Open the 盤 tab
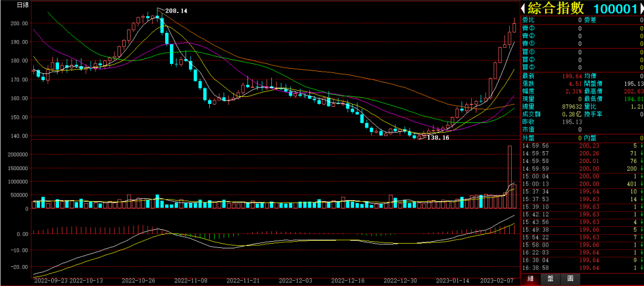This screenshot has width=644, height=286. 550,279
